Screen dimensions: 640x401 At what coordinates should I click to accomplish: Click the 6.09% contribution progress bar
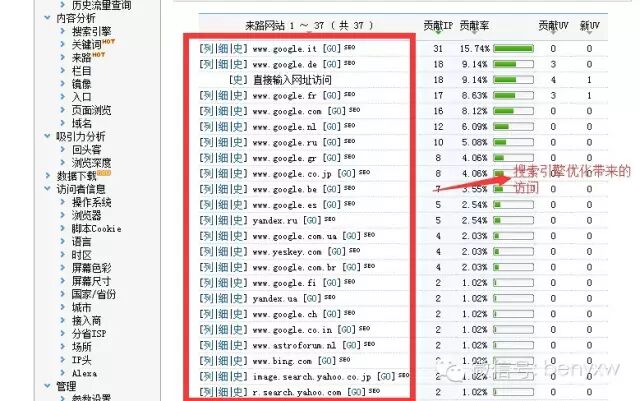click(x=513, y=127)
